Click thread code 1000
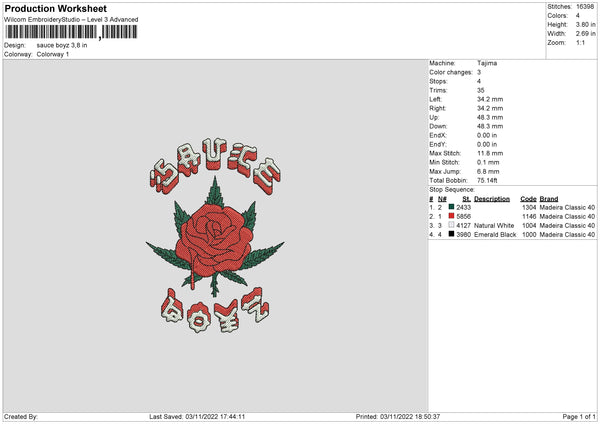This screenshot has width=600, height=424. [x=529, y=235]
